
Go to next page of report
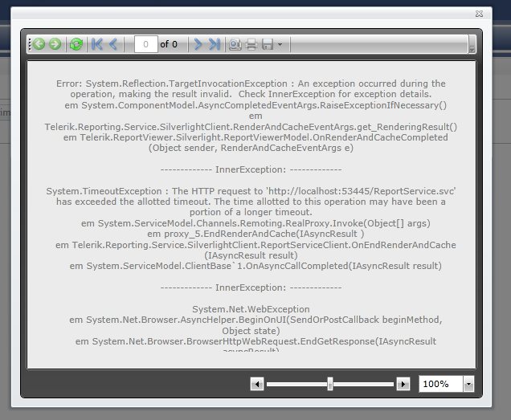[x=198, y=44]
